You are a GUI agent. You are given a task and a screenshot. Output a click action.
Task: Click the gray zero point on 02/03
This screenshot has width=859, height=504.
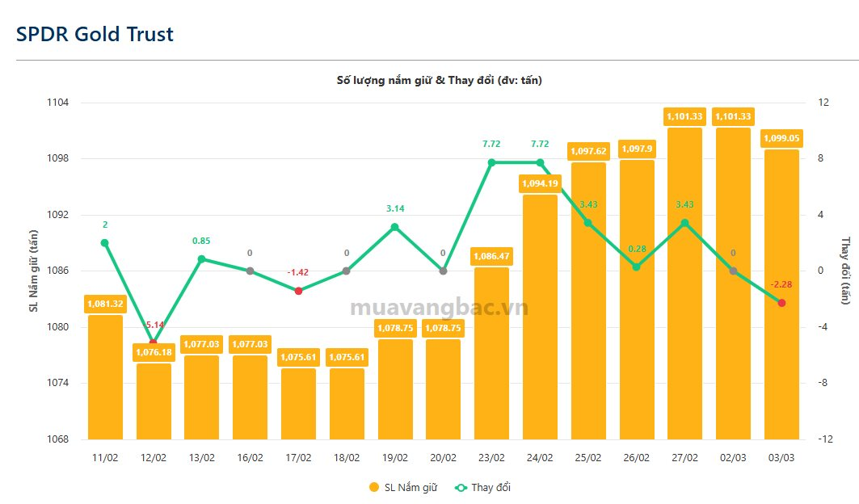click(x=733, y=271)
